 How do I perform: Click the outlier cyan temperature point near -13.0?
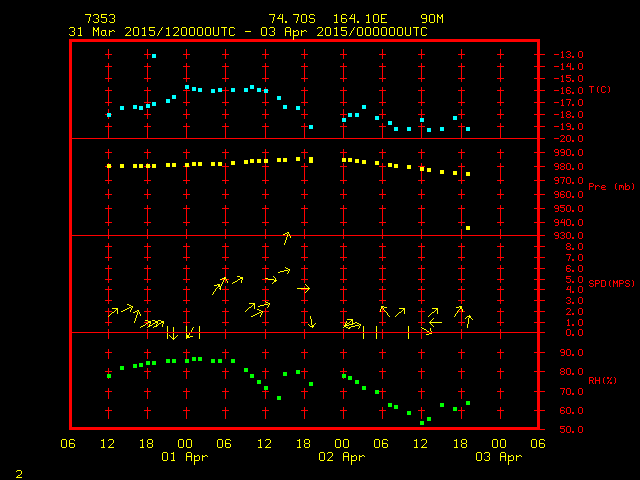[x=154, y=56]
